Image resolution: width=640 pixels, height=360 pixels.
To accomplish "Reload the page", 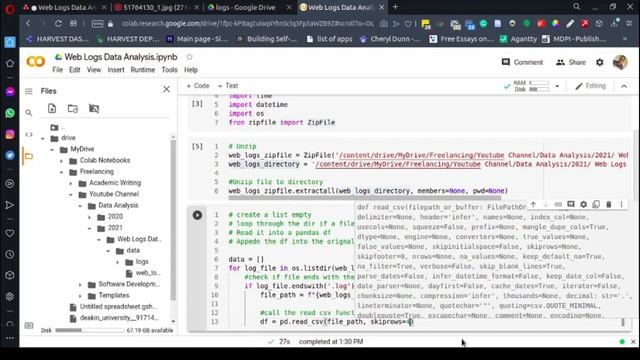I will click(58, 24).
